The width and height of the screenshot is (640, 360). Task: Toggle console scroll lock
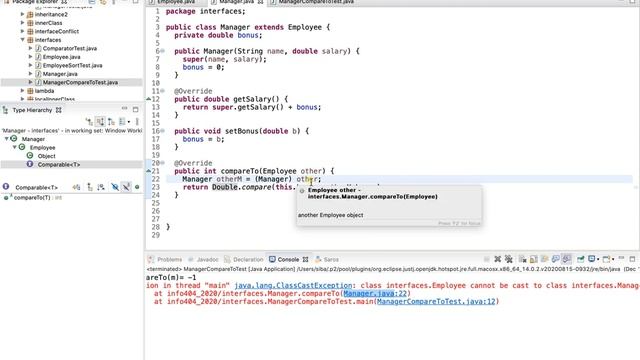click(533, 259)
